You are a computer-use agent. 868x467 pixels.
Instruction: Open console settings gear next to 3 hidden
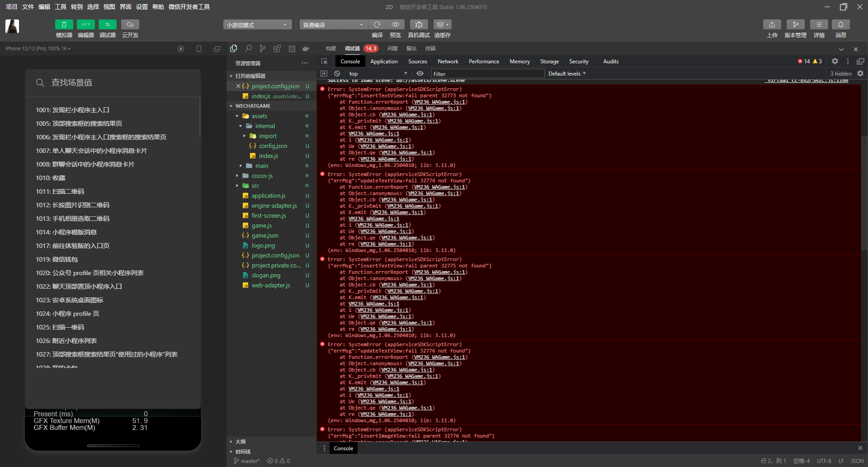point(860,74)
